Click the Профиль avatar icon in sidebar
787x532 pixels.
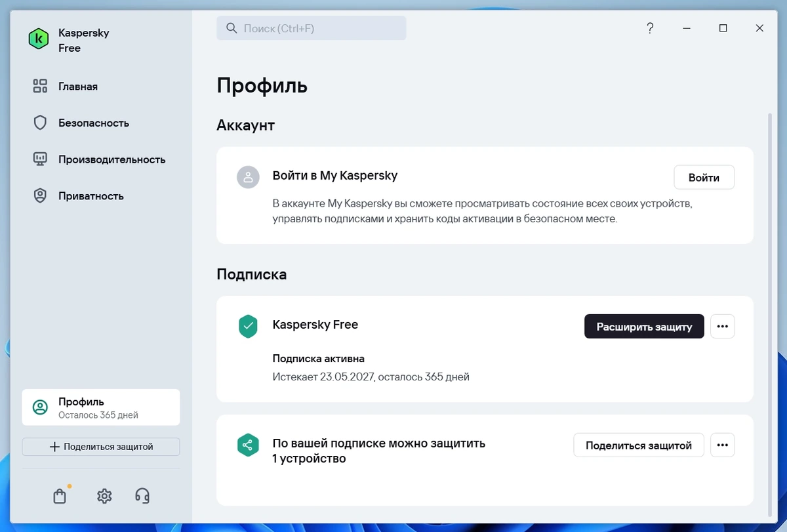tap(40, 407)
